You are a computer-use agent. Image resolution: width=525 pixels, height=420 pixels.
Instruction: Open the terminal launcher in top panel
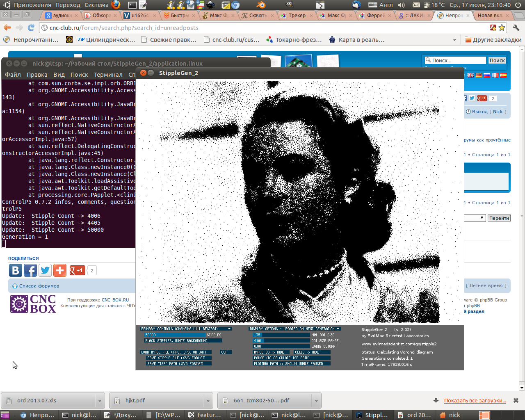click(132, 5)
